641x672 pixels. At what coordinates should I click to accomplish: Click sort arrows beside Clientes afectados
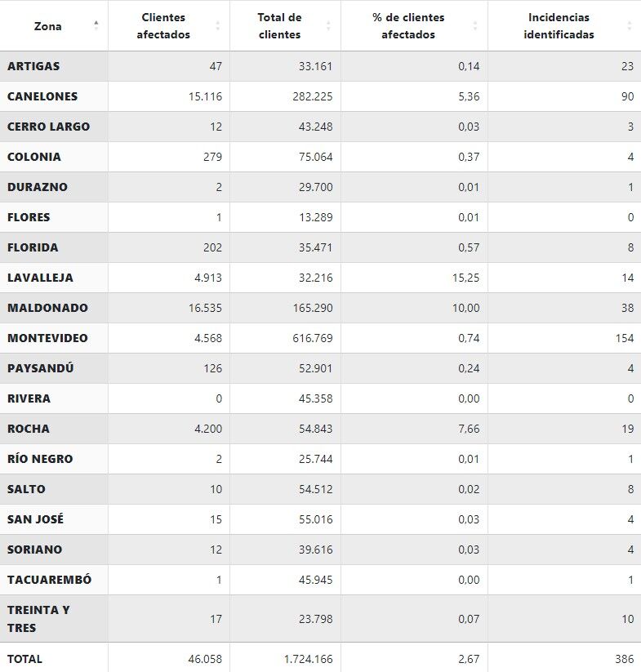217,26
